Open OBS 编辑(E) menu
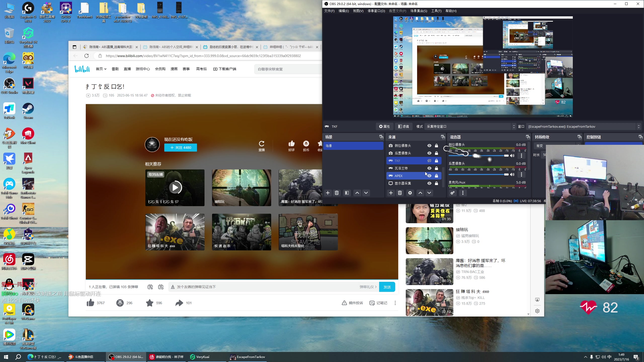Viewport: 644px width, 362px height. click(x=344, y=11)
